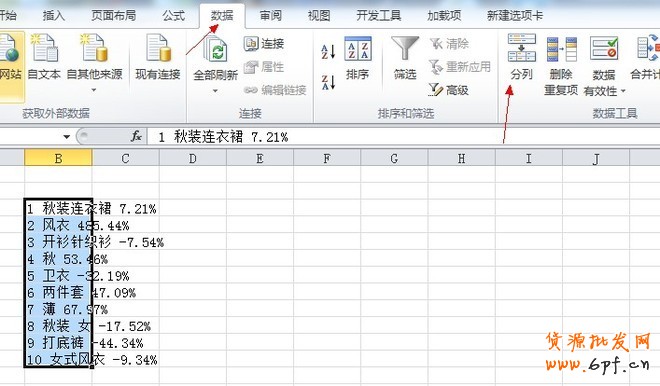
Task: Click the fx insert function icon
Action: tap(136, 136)
